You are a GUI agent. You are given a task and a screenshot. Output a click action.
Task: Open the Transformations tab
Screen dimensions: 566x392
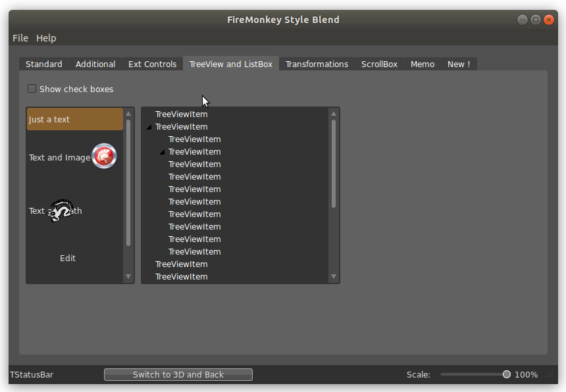[317, 64]
